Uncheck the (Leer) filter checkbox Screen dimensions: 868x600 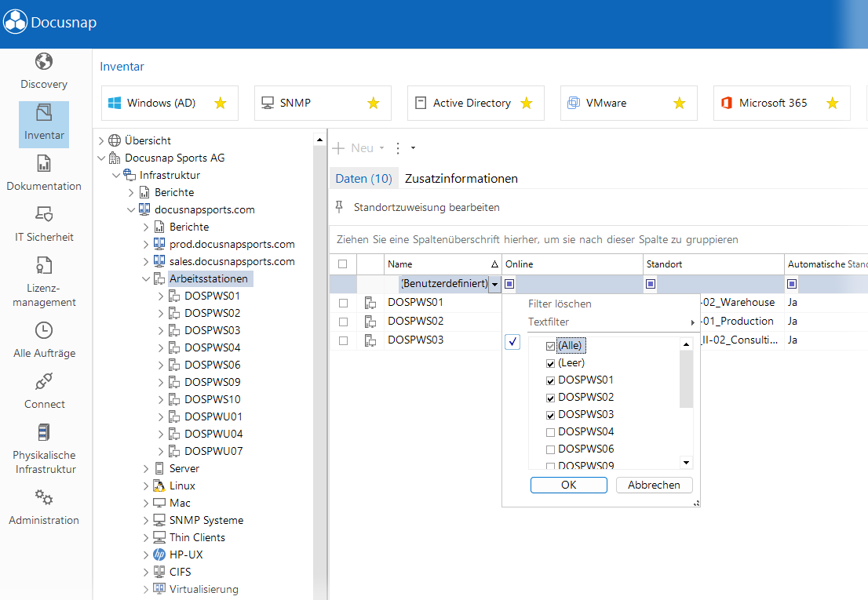[x=550, y=363]
